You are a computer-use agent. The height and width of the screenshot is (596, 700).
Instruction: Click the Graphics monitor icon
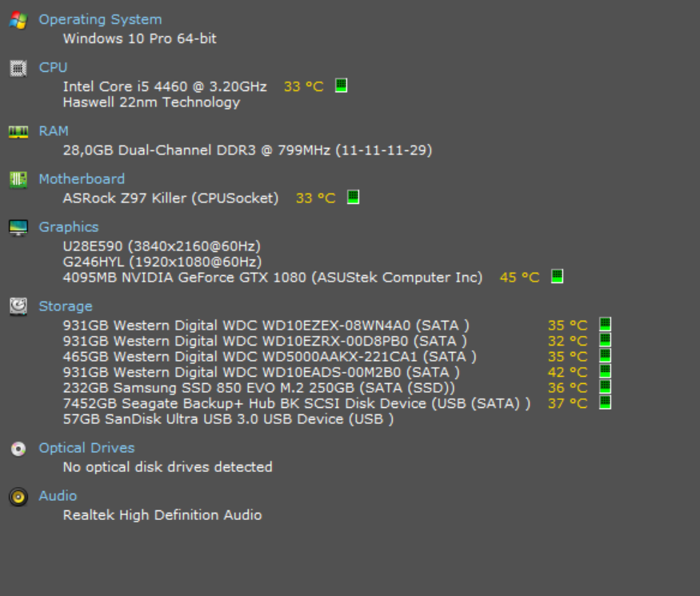pyautogui.click(x=18, y=228)
